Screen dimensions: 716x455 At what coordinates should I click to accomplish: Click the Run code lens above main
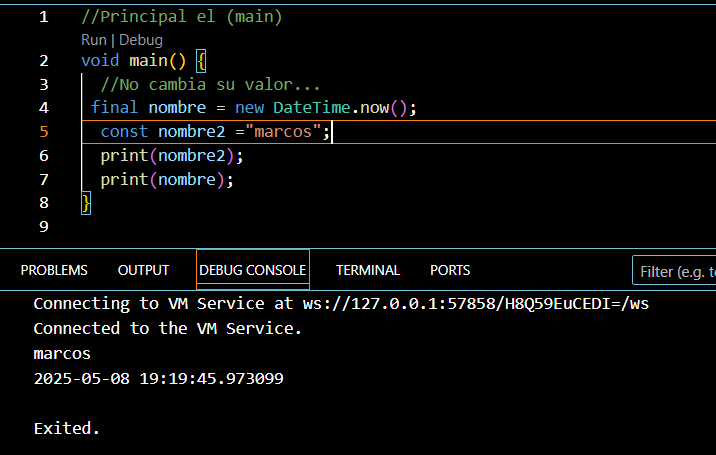pyautogui.click(x=93, y=40)
